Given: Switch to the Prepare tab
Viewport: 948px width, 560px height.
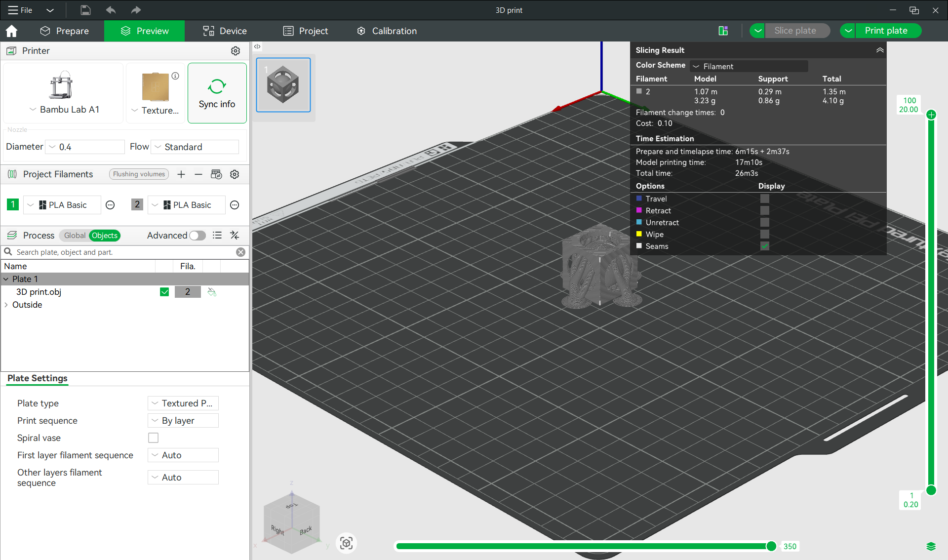Looking at the screenshot, I should (x=65, y=31).
